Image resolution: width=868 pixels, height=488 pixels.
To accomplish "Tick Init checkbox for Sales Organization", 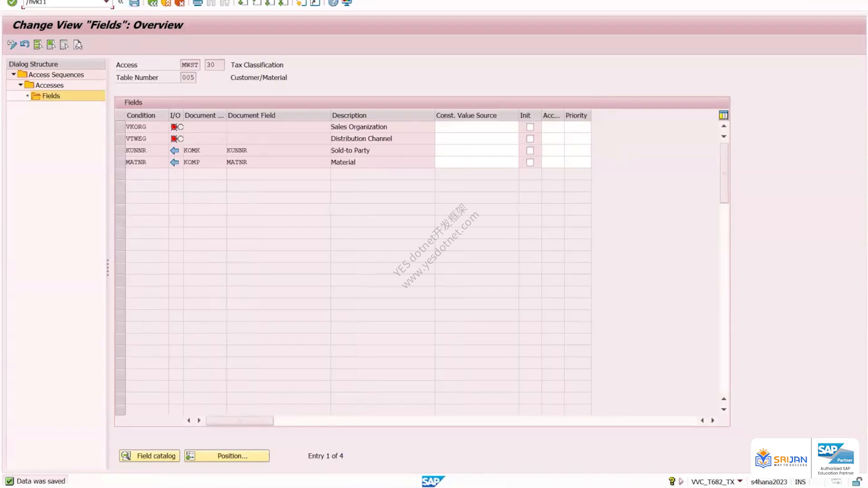I will (530, 127).
